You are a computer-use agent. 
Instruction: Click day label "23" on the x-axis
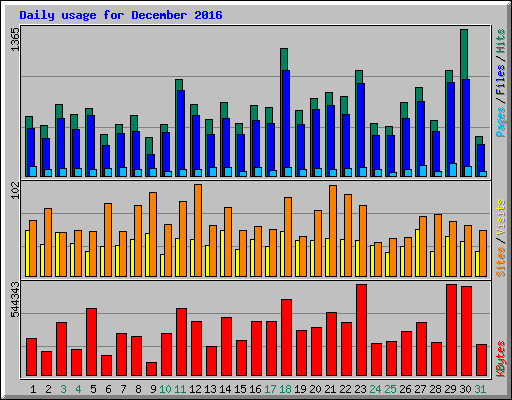(x=360, y=389)
